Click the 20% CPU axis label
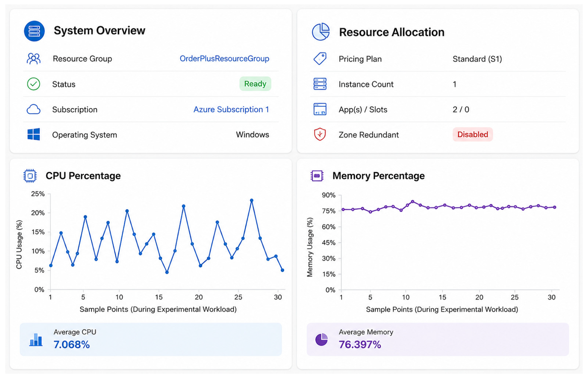The width and height of the screenshot is (588, 380). click(38, 213)
